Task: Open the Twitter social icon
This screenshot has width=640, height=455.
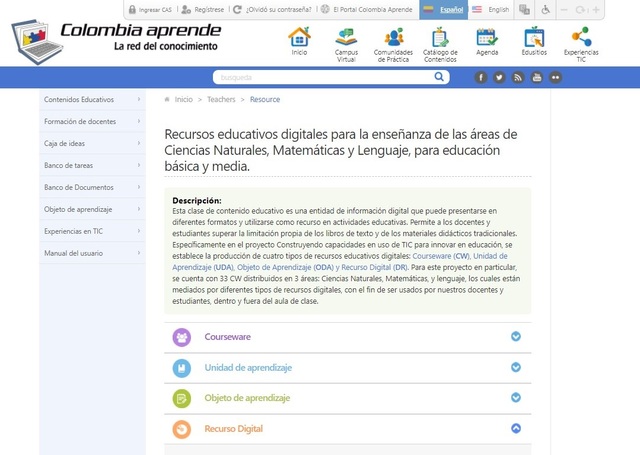Action: tap(499, 77)
